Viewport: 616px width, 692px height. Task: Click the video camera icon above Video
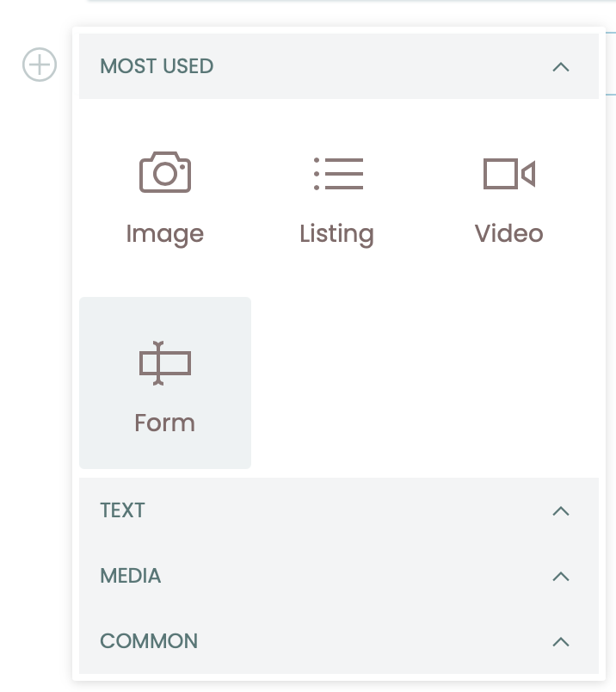pos(509,172)
